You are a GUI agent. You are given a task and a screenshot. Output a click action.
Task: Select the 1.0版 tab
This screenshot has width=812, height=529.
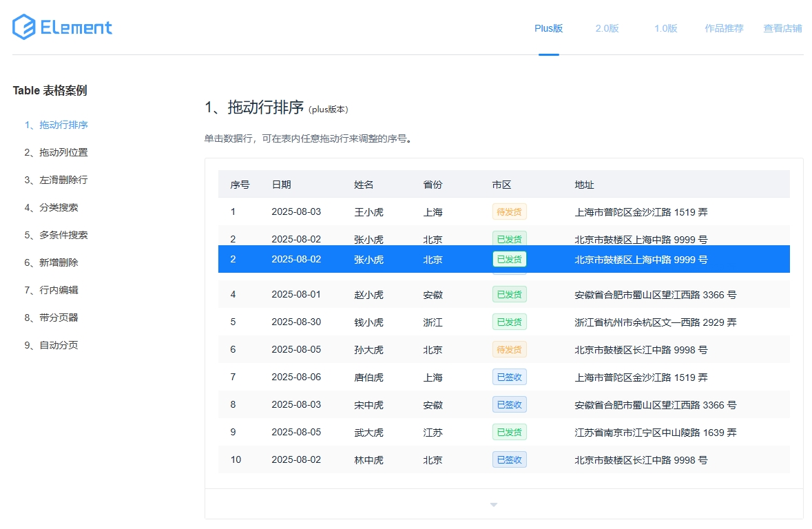tap(665, 28)
